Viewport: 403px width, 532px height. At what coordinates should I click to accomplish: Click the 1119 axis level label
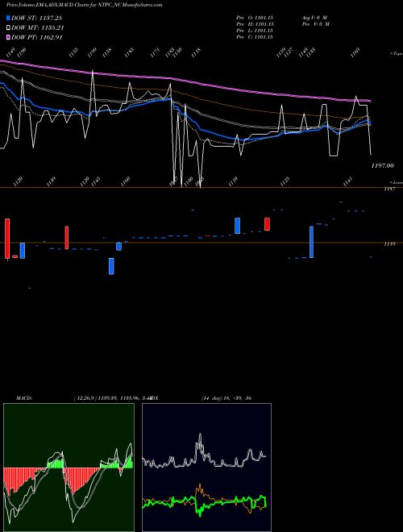(x=389, y=244)
